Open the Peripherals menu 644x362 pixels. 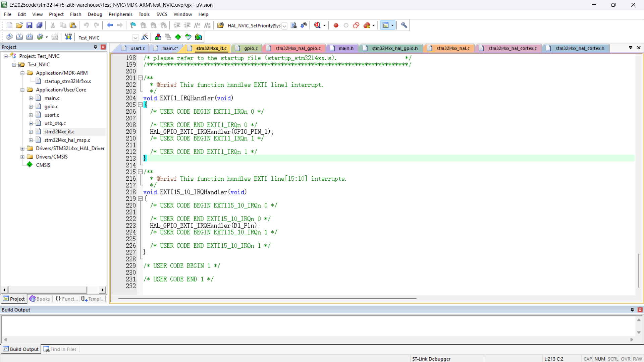120,14
